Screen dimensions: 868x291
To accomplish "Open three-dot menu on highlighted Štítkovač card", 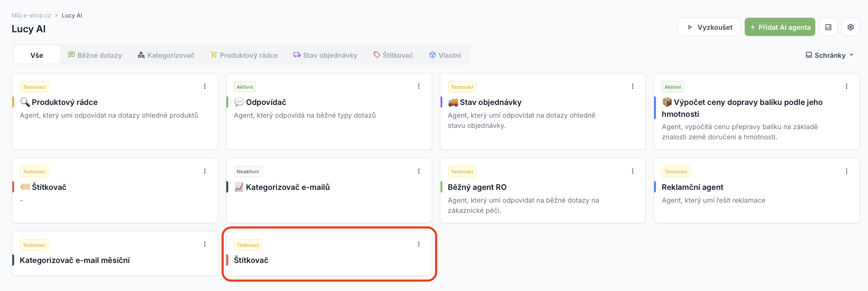I will [x=419, y=244].
